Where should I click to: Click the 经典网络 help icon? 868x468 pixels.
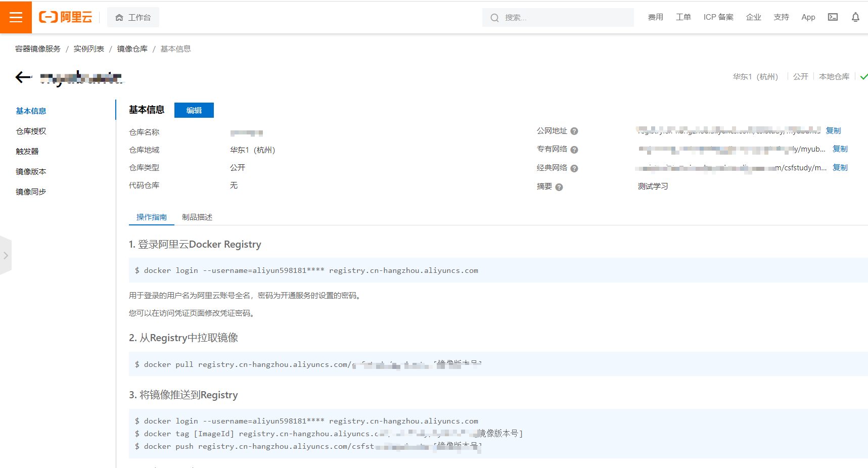tap(574, 169)
